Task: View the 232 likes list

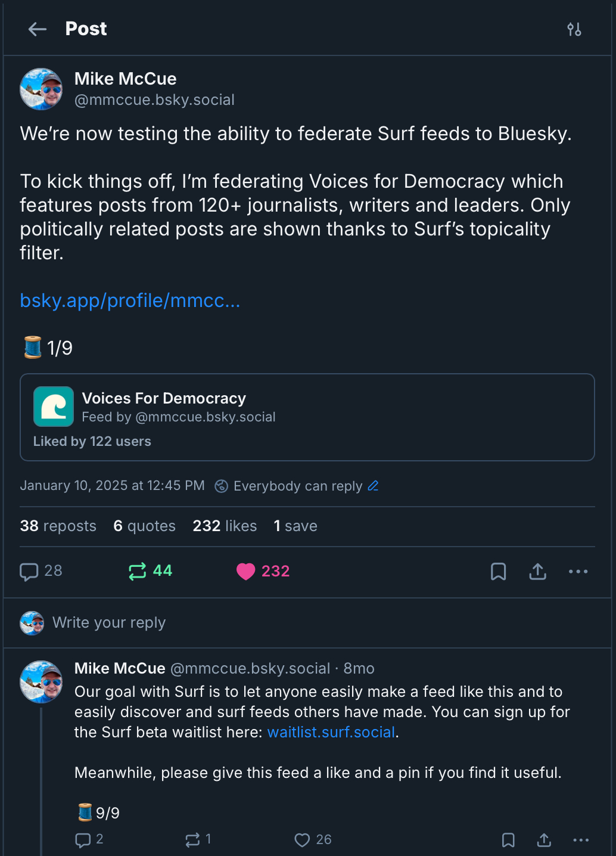Action: (225, 526)
